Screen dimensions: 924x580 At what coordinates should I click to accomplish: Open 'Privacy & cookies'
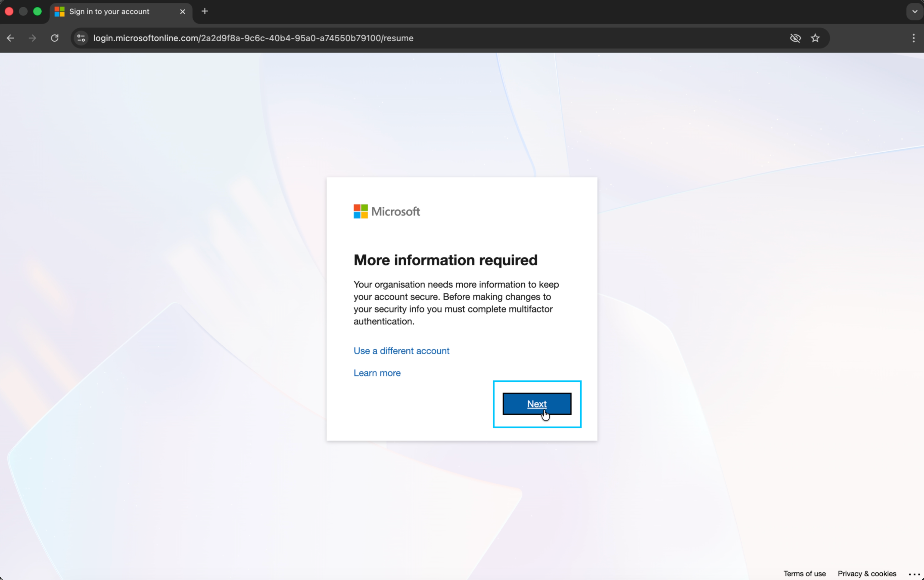(867, 574)
